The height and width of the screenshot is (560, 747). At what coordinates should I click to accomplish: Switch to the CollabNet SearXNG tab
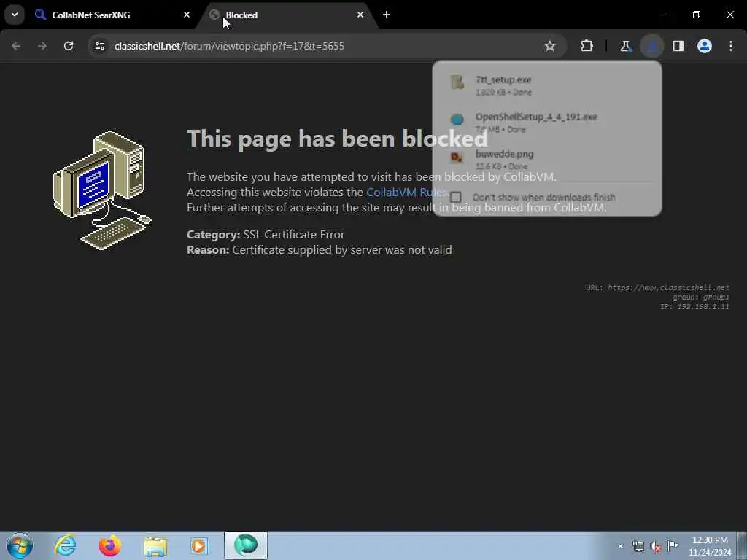[x=113, y=15]
